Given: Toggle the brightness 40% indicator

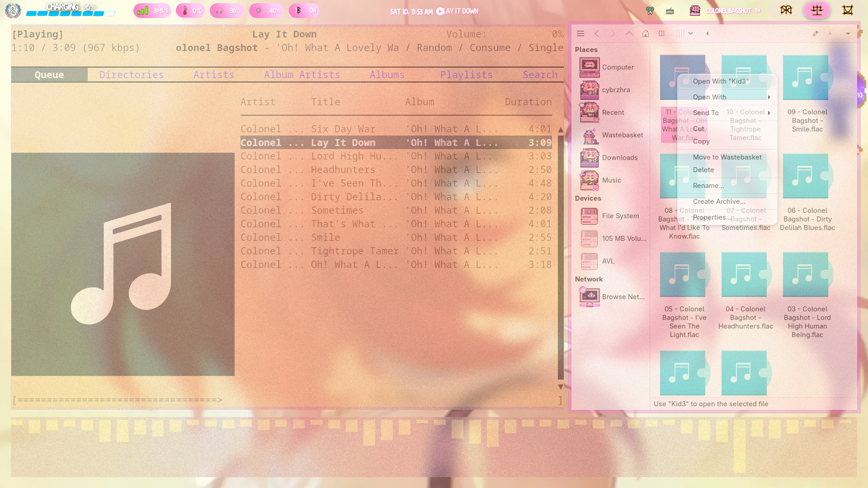Looking at the screenshot, I should [266, 10].
